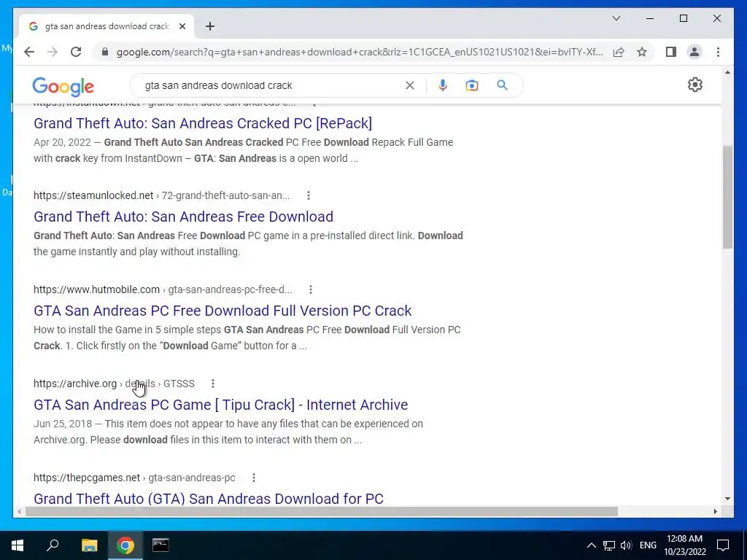Go back to the previous page
Screen dimensions: 747x560
[x=29, y=52]
